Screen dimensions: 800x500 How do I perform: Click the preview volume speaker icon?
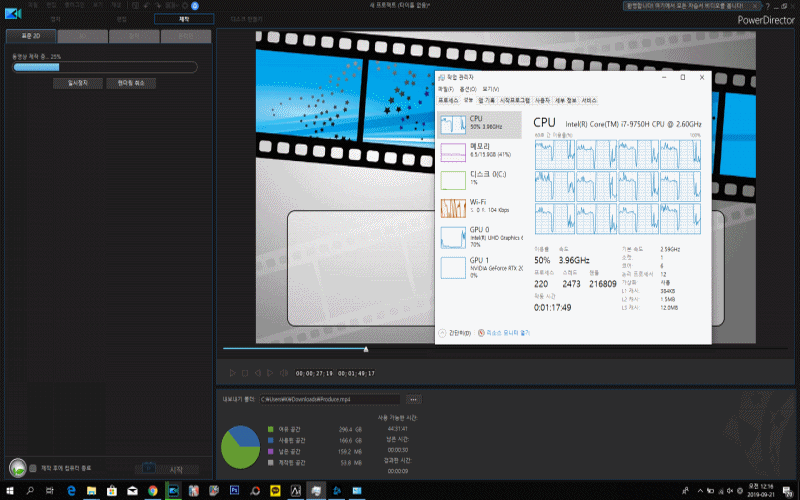click(x=285, y=373)
